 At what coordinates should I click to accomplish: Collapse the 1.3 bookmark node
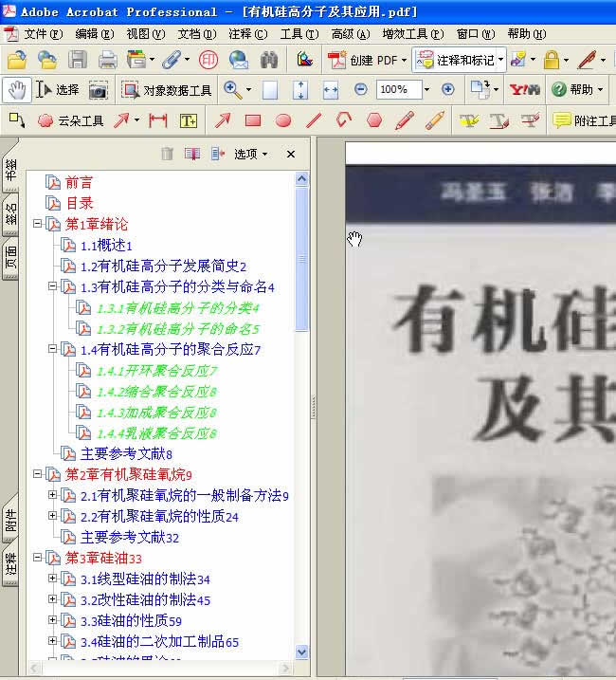[52, 286]
